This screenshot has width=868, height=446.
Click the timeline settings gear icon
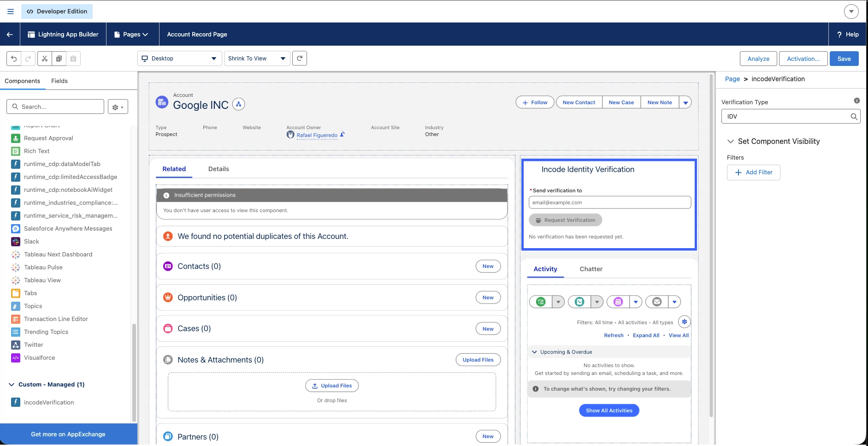685,322
